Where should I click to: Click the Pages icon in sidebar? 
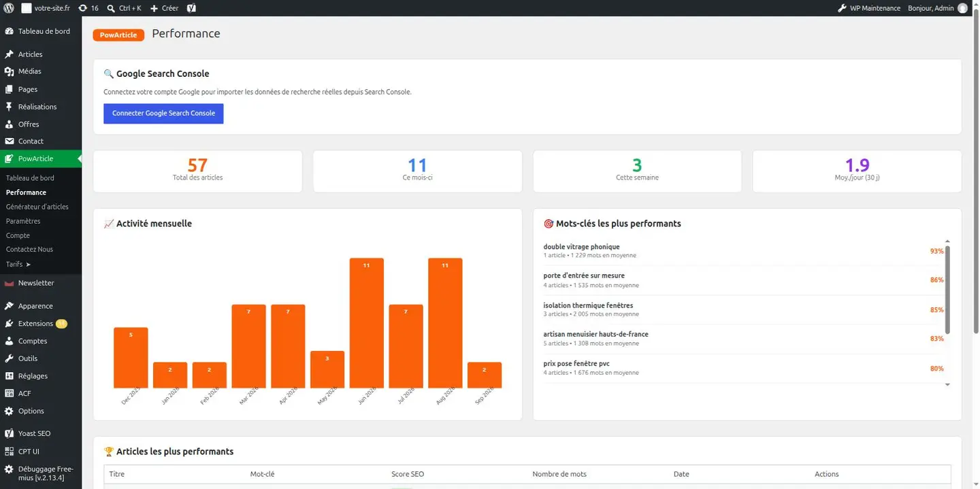tap(9, 89)
